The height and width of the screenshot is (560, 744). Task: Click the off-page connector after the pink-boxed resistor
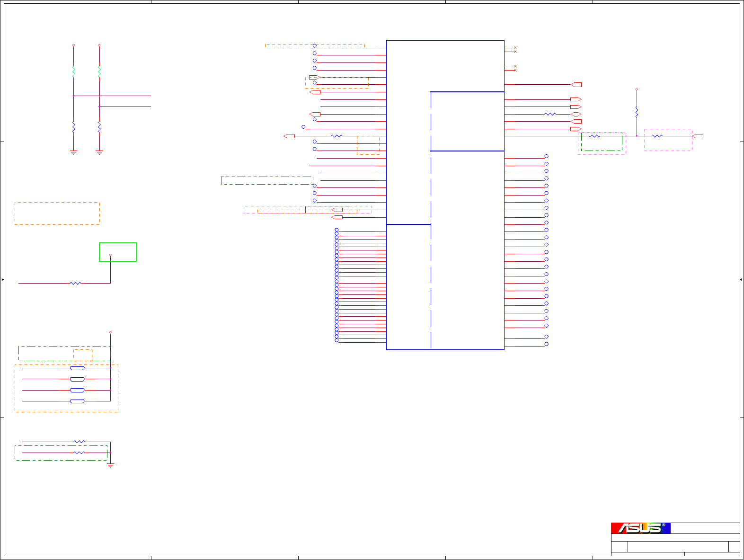pyautogui.click(x=698, y=136)
